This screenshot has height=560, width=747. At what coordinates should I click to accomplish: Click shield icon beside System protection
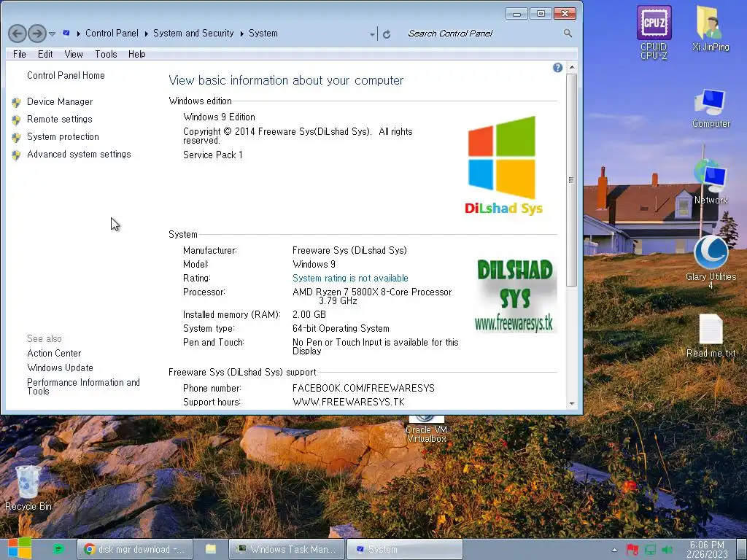(x=16, y=137)
